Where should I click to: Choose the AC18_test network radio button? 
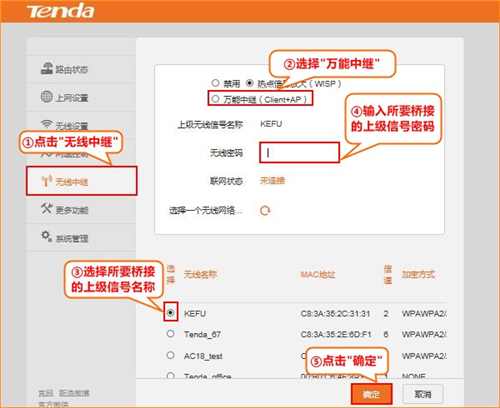click(x=171, y=355)
